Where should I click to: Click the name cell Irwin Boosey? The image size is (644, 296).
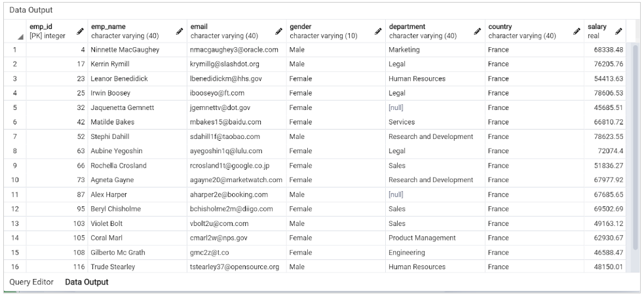point(138,93)
